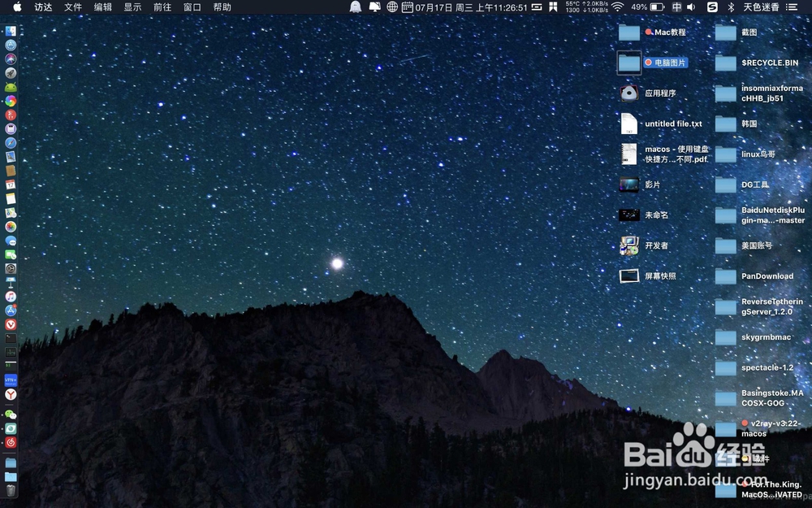Viewport: 812px width, 508px height.
Task: Open System Preferences gear in Dock
Action: 11,268
